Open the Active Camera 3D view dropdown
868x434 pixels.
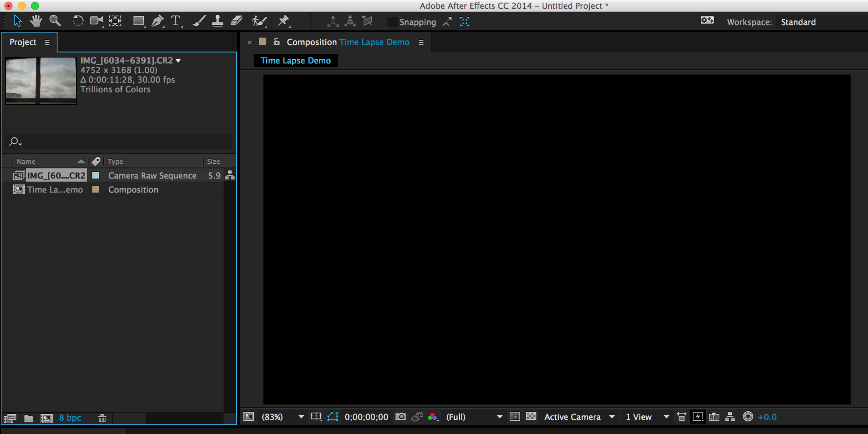579,417
